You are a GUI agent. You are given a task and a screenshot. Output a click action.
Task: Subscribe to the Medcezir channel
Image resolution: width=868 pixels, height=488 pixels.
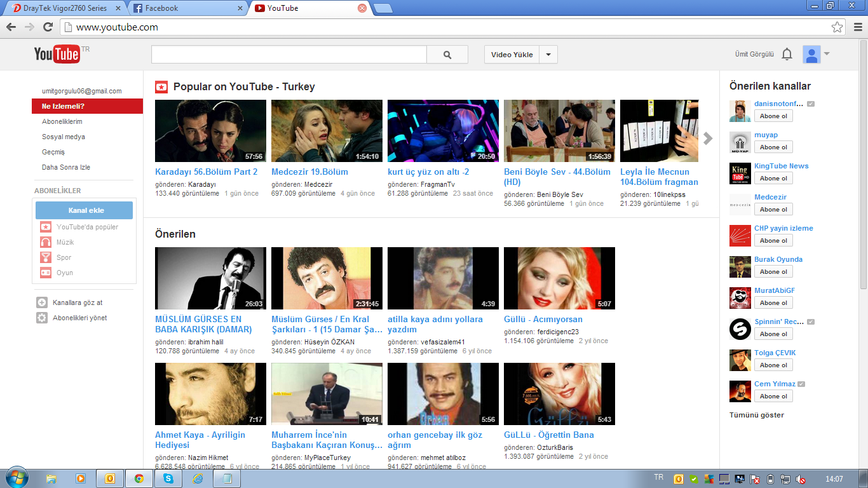(x=773, y=210)
